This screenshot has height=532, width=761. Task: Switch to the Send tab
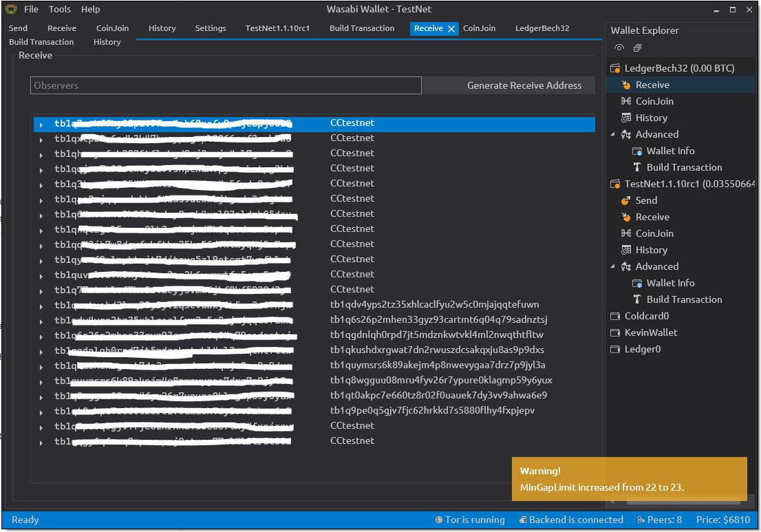pyautogui.click(x=18, y=28)
